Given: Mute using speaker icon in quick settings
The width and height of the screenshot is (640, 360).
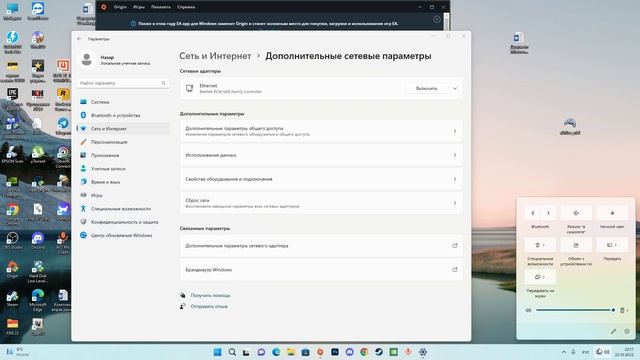Looking at the screenshot, I should point(528,310).
